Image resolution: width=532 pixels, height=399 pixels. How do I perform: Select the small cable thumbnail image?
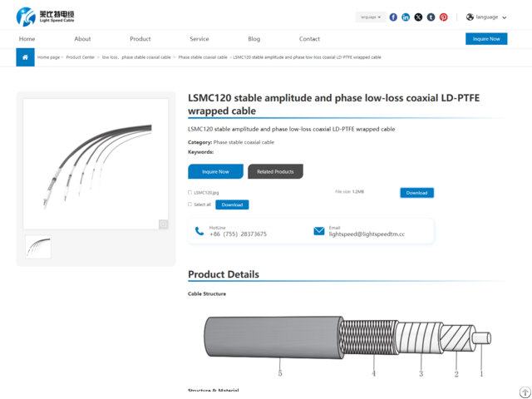[38, 247]
